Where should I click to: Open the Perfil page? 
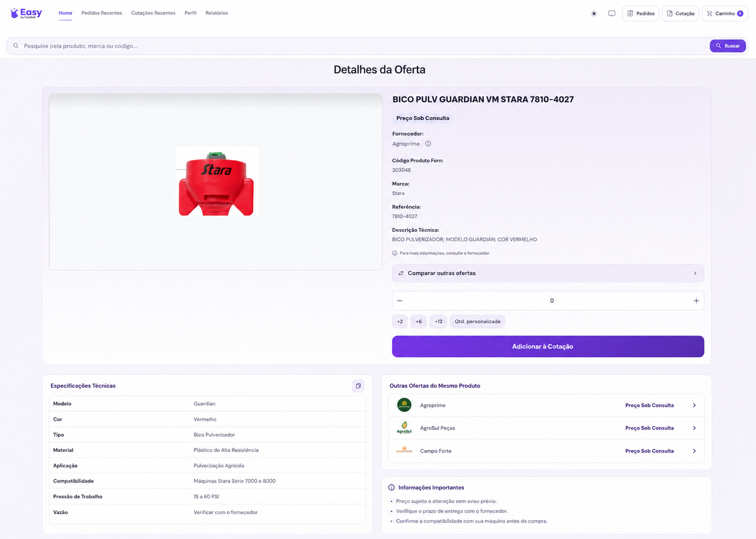point(190,13)
